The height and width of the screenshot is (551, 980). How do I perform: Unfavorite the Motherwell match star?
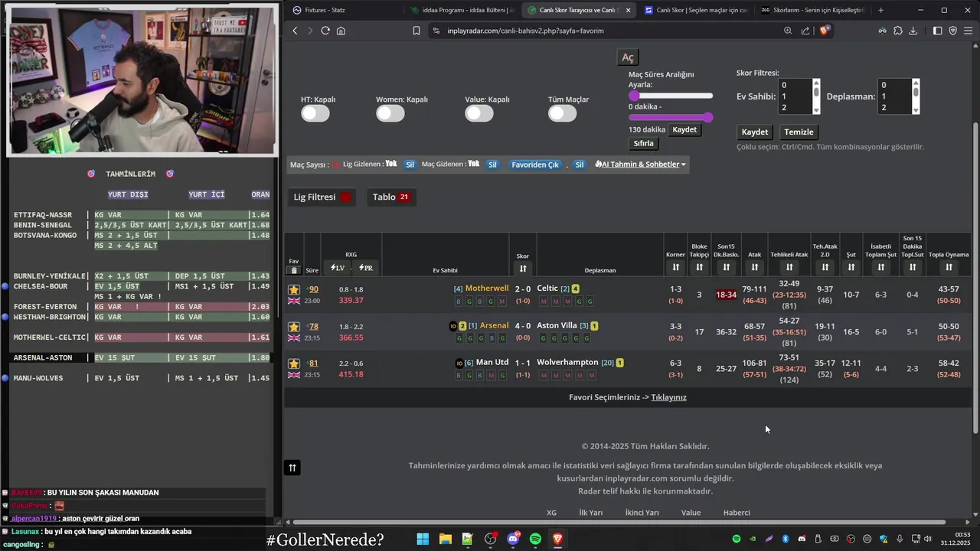[294, 289]
